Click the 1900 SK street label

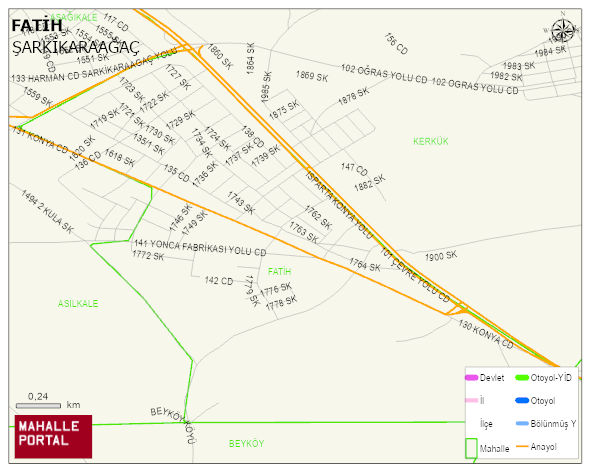(441, 256)
